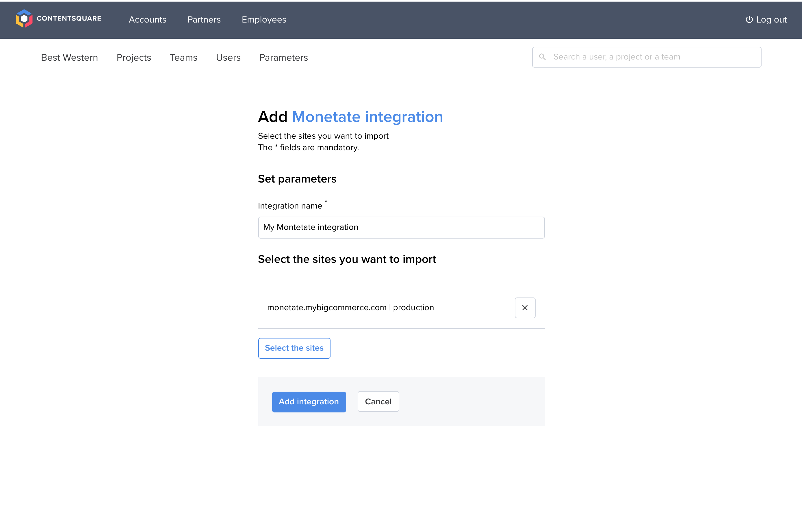Click the CONTENTSQUARE brand name text
The image size is (802, 532).
click(x=69, y=18)
